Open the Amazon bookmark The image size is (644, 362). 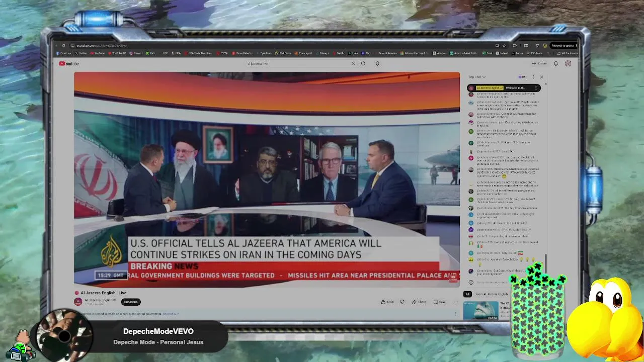click(x=439, y=53)
